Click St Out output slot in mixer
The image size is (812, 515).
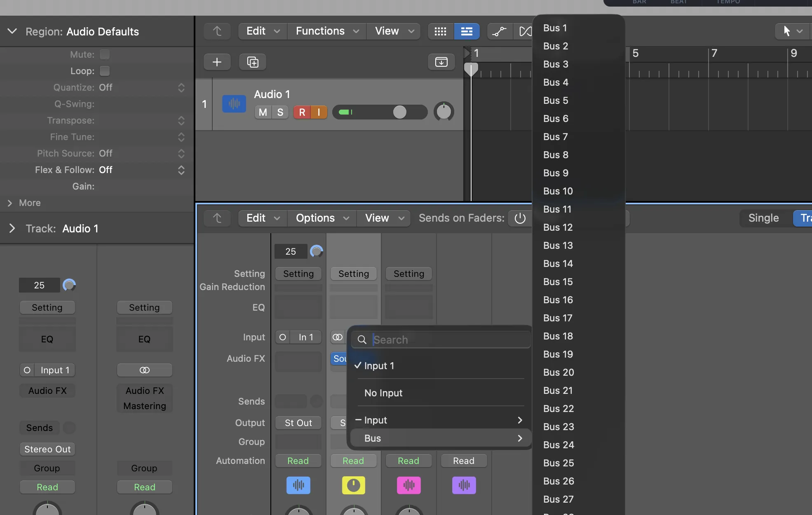pyautogui.click(x=298, y=423)
